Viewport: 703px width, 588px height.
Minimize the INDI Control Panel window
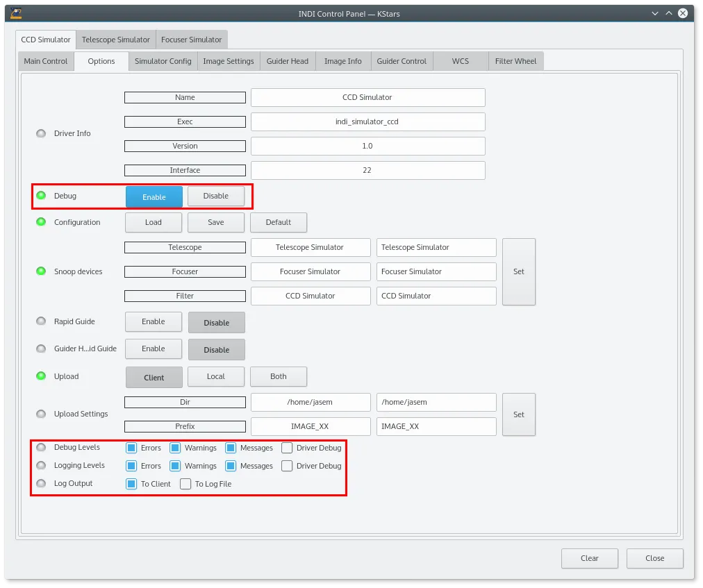(x=655, y=13)
